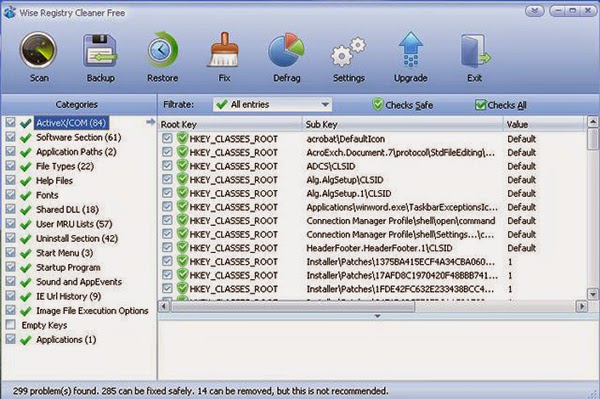This screenshot has width=600, height=399.
Task: Select ActiveX/COM (84) category
Action: coord(71,123)
